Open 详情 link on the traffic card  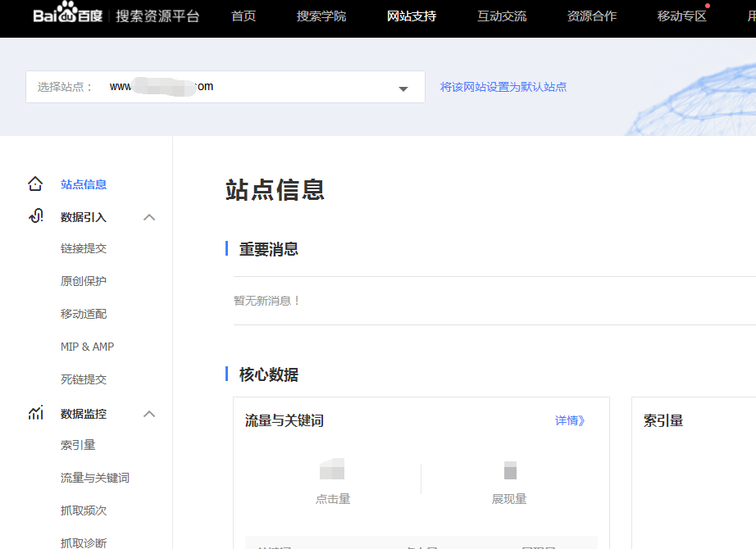568,420
